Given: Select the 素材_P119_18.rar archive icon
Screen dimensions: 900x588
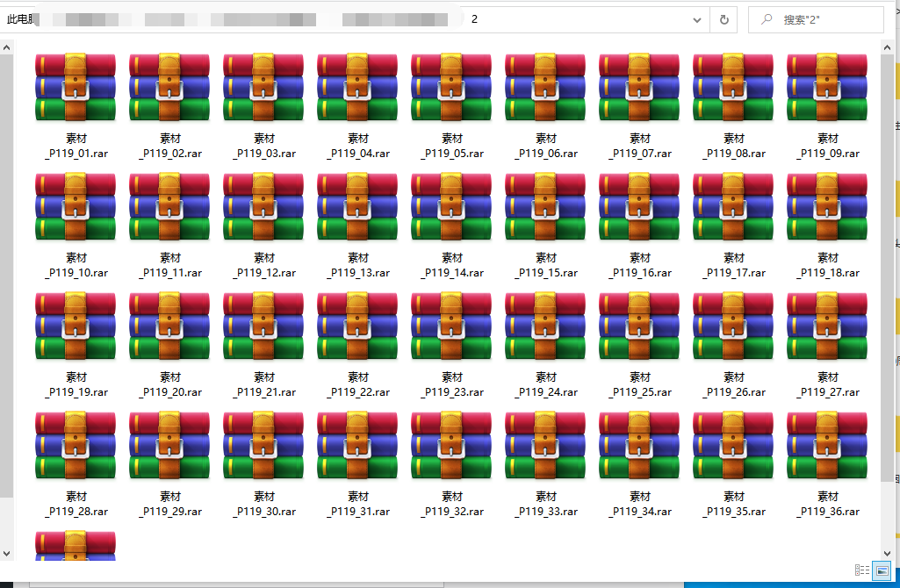Looking at the screenshot, I should click(x=827, y=206).
